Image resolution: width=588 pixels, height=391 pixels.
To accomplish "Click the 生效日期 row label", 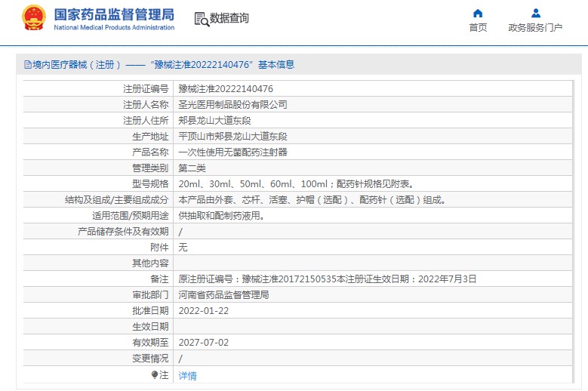I will [150, 327].
